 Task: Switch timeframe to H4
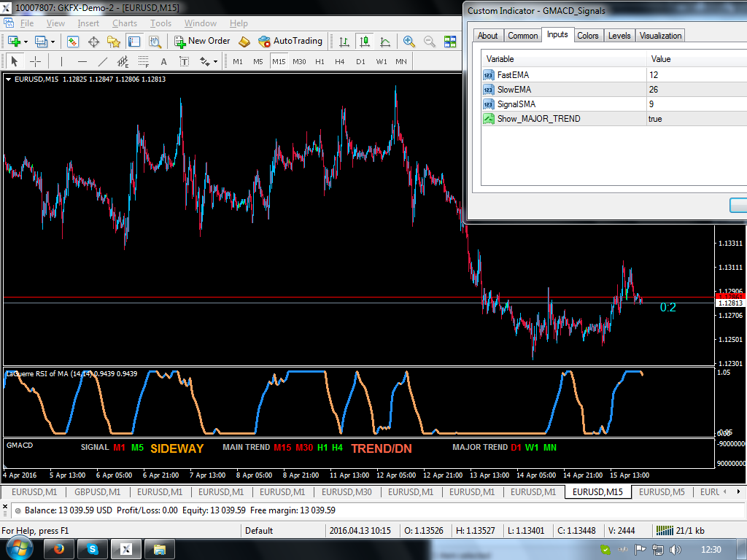click(340, 61)
